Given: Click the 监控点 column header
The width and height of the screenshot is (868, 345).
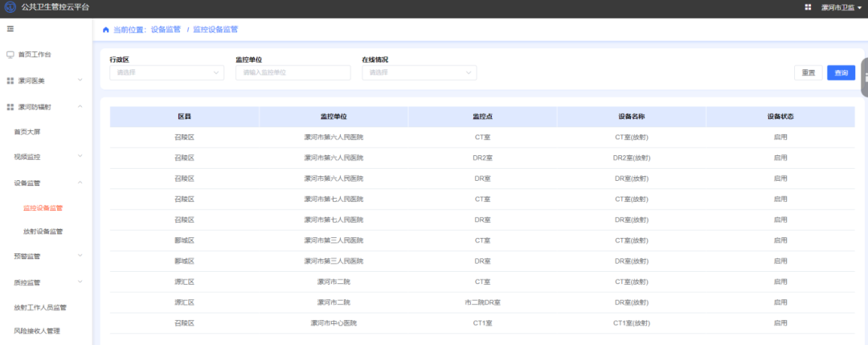Looking at the screenshot, I should pos(482,117).
